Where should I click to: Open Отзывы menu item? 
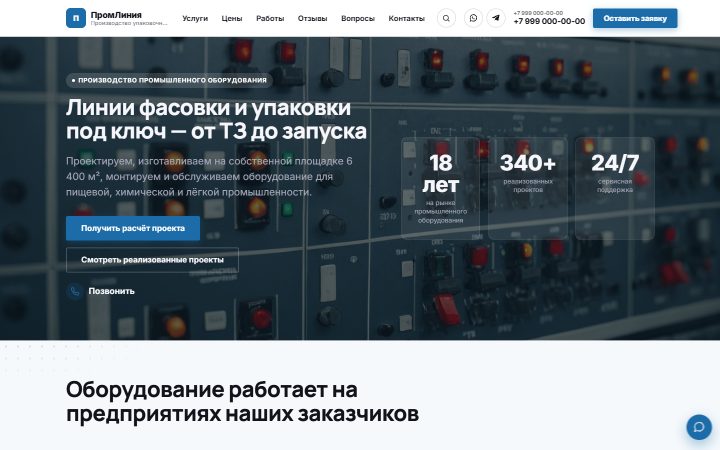[x=312, y=18]
